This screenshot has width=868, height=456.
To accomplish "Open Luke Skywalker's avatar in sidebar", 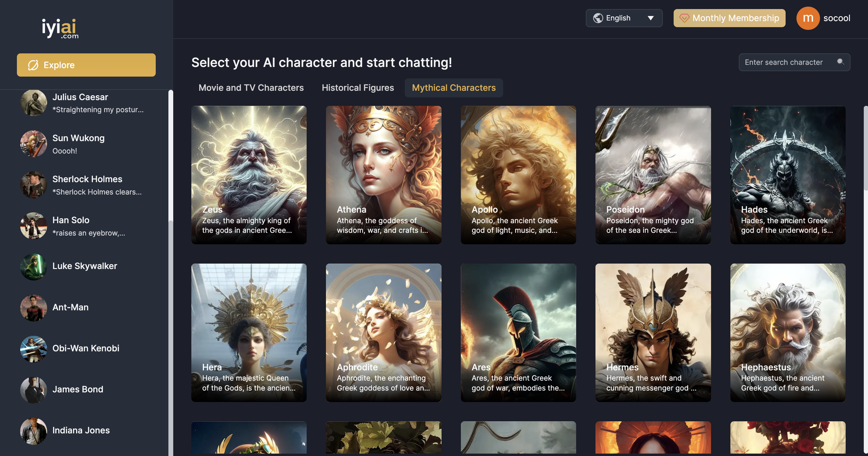I will coord(34,266).
